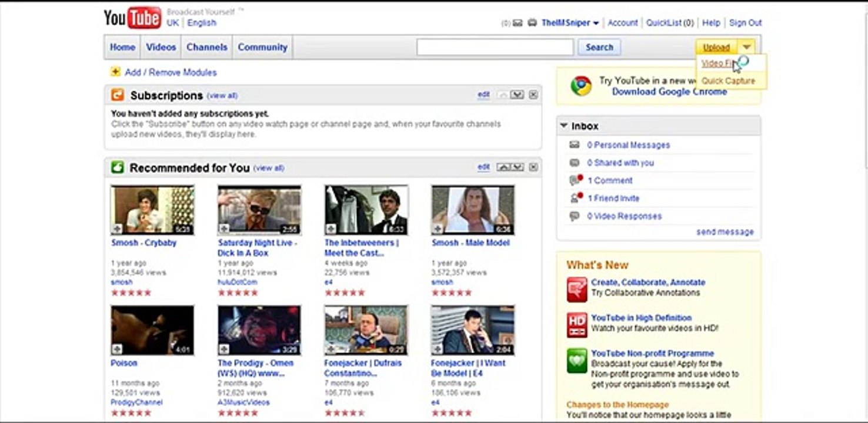Click the green Non-profit Programme heart icon
Viewport: 868px width, 423px height.
(x=577, y=361)
